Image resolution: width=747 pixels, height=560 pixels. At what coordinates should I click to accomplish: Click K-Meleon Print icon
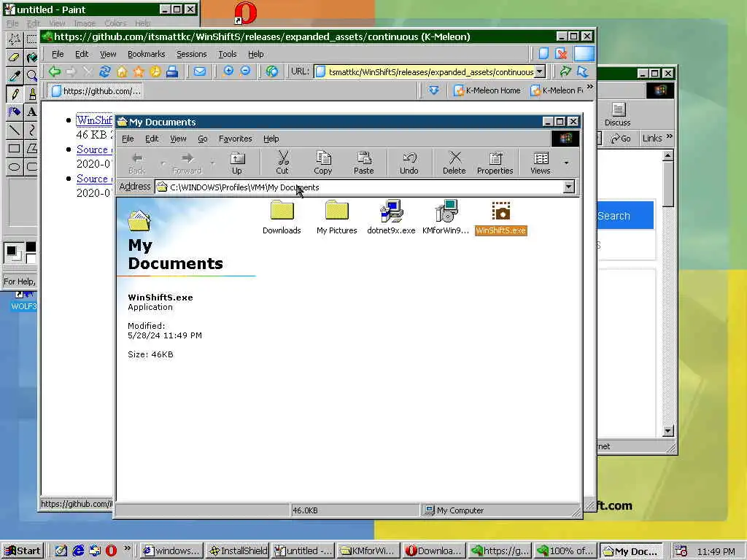[x=172, y=72]
